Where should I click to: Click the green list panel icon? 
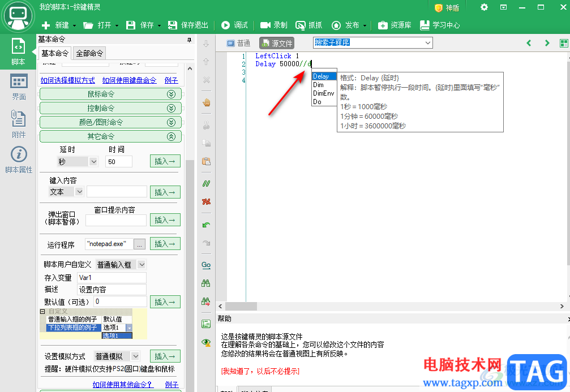[206, 324]
